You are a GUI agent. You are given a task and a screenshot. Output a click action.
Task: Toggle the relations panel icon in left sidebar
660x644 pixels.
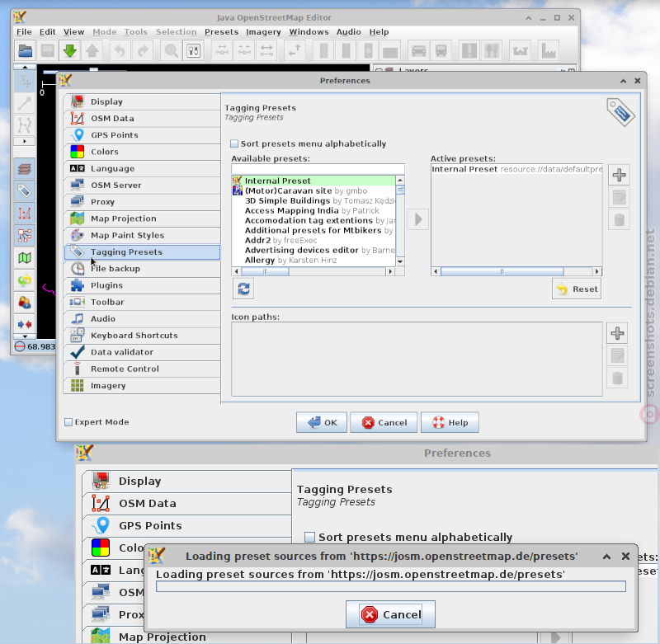click(25, 236)
